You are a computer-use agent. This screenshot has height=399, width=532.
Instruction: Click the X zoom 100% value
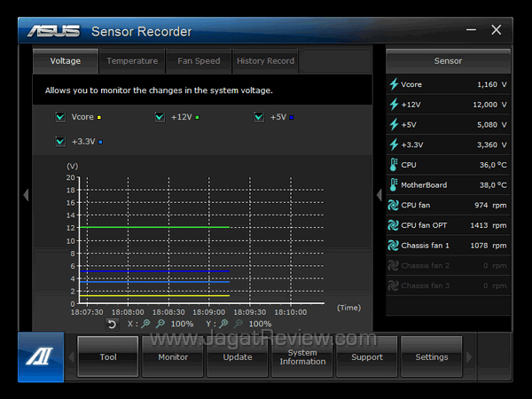(x=182, y=324)
